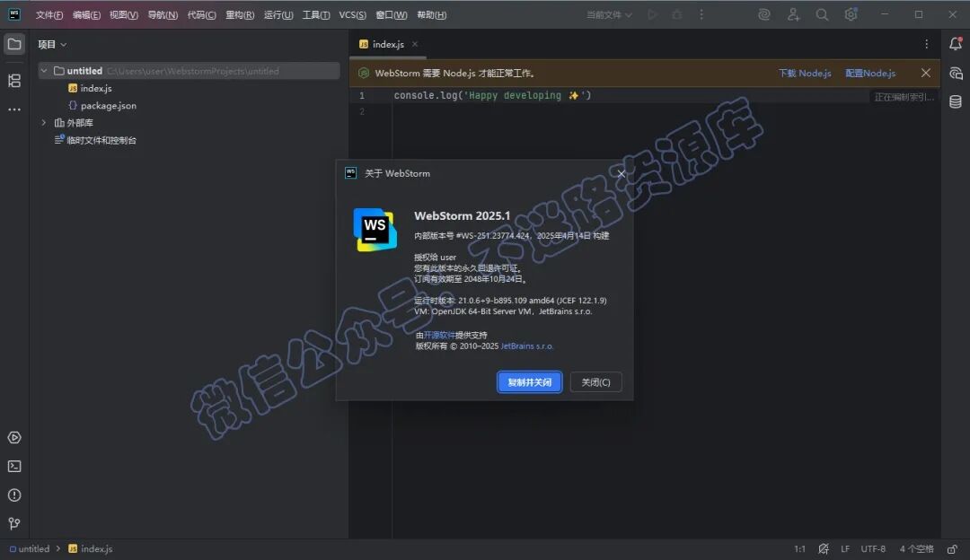Open the 窗口(W) menu
The width and height of the screenshot is (970, 560).
click(x=391, y=15)
